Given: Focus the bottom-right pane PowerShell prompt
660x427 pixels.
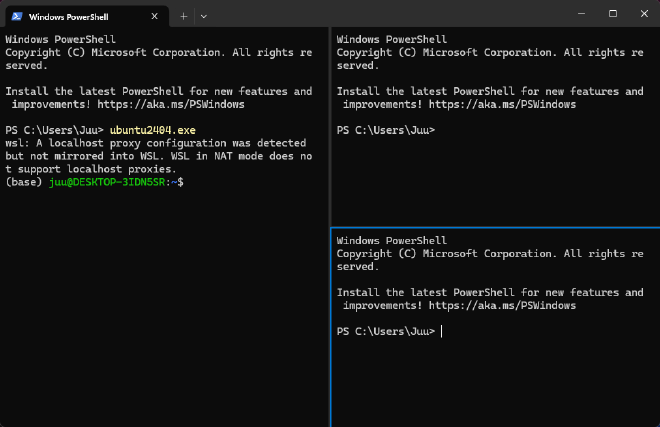Looking at the screenshot, I should pyautogui.click(x=386, y=331).
